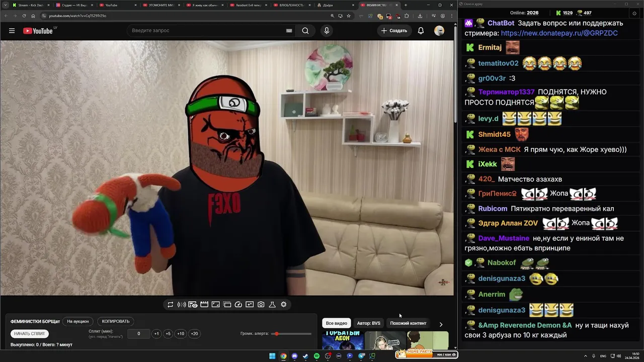Expand more filter chips with right chevron
The width and height of the screenshot is (644, 362).
pyautogui.click(x=441, y=324)
